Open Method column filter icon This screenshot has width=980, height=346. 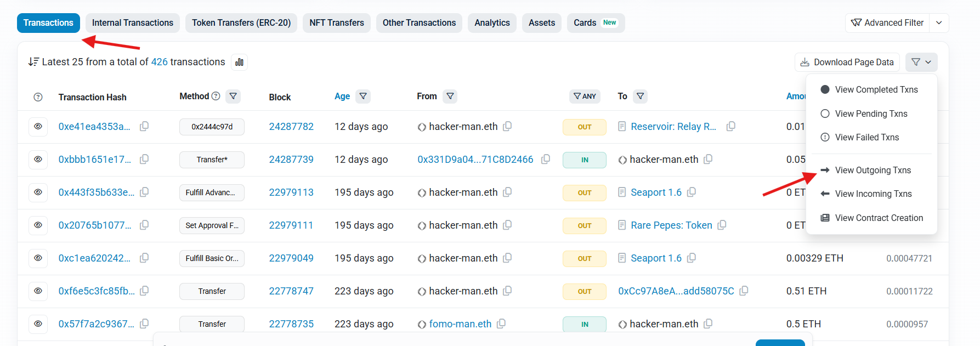pos(233,97)
